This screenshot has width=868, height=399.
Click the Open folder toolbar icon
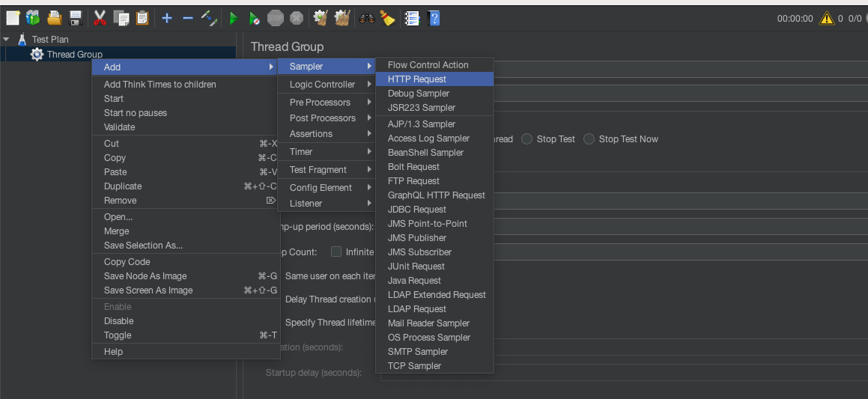54,18
